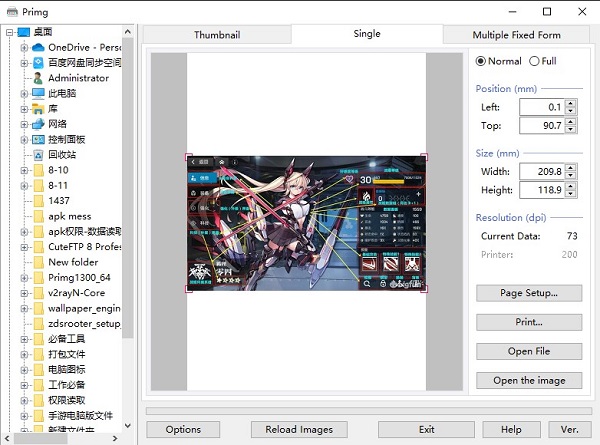Expand the CuteFTP 8 Professional folder node

(x=24, y=247)
